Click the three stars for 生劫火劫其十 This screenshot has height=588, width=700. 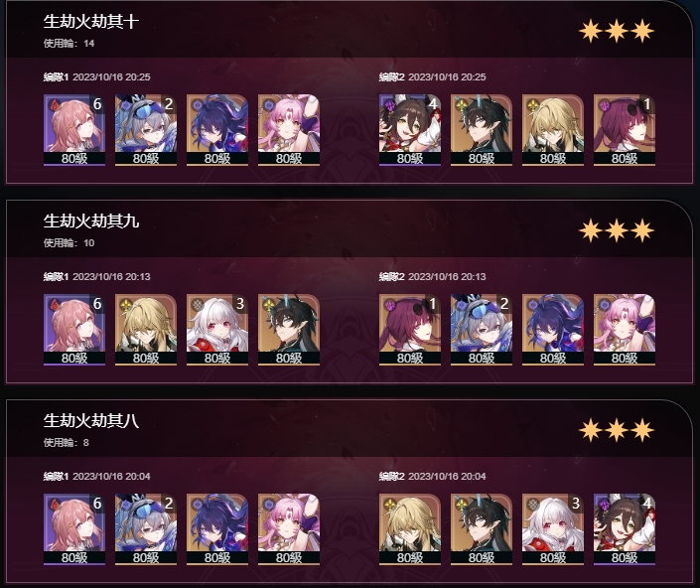click(617, 31)
